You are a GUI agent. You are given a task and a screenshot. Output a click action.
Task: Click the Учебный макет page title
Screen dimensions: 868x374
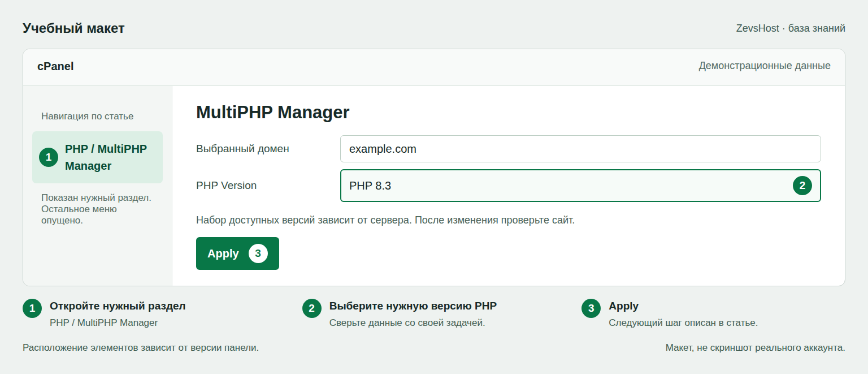(x=73, y=28)
